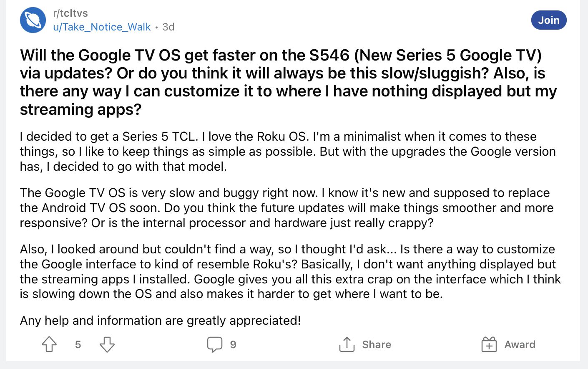Click 'Any help and information' closing line
Screen dimensions: 588x369
[161, 321]
